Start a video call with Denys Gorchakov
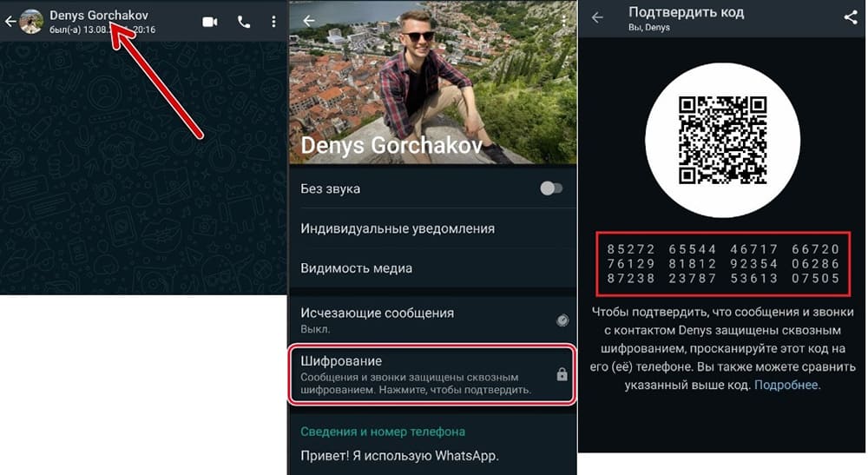Screen dimensions: 868x475 (x=210, y=22)
